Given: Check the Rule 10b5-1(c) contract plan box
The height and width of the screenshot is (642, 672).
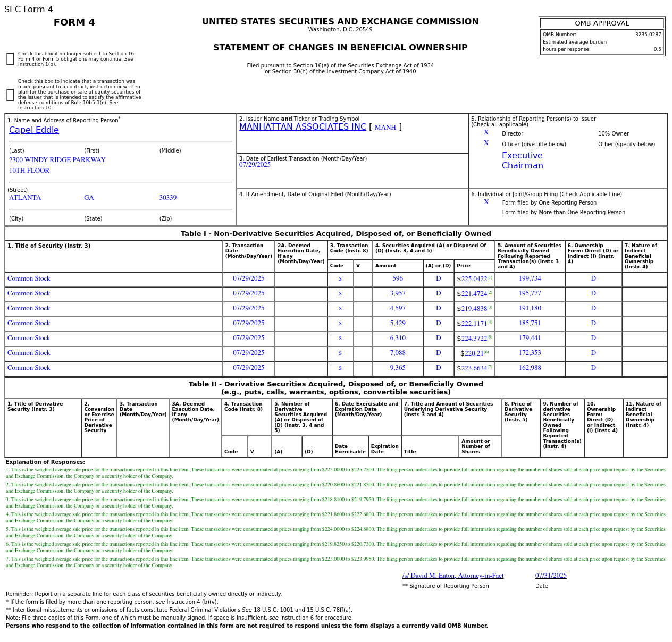Looking at the screenshot, I should click(x=10, y=95).
